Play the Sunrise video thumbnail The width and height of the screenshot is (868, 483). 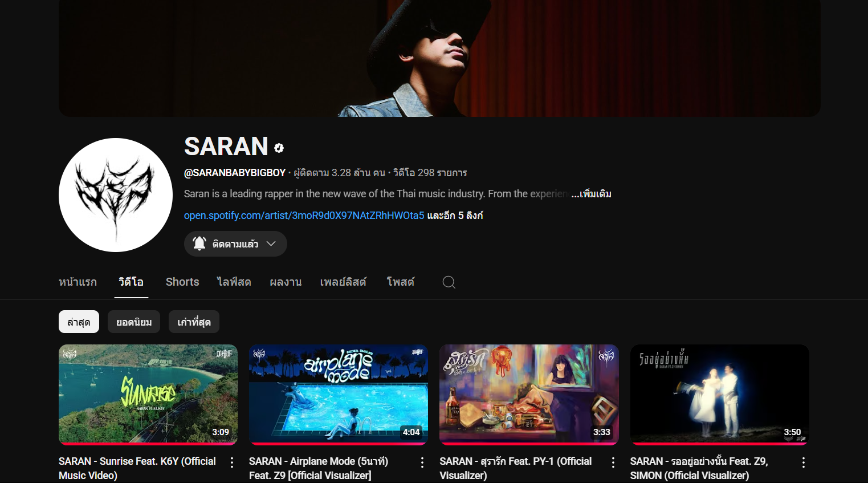pyautogui.click(x=148, y=395)
